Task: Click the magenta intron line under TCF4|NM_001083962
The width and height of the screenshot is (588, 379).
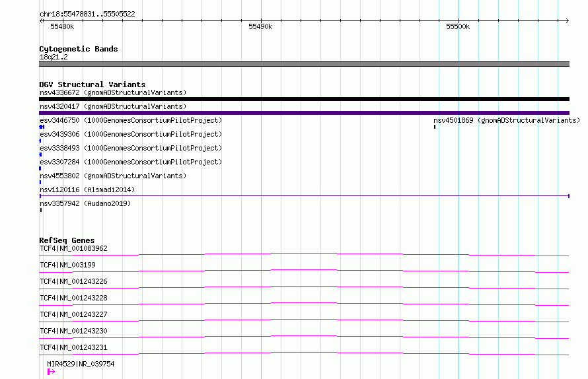Action: [x=304, y=255]
